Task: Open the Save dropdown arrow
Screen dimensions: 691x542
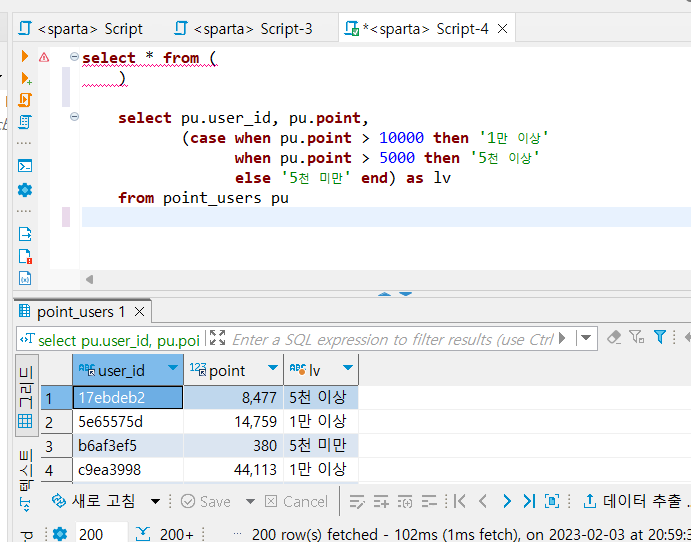Action: tap(250, 501)
